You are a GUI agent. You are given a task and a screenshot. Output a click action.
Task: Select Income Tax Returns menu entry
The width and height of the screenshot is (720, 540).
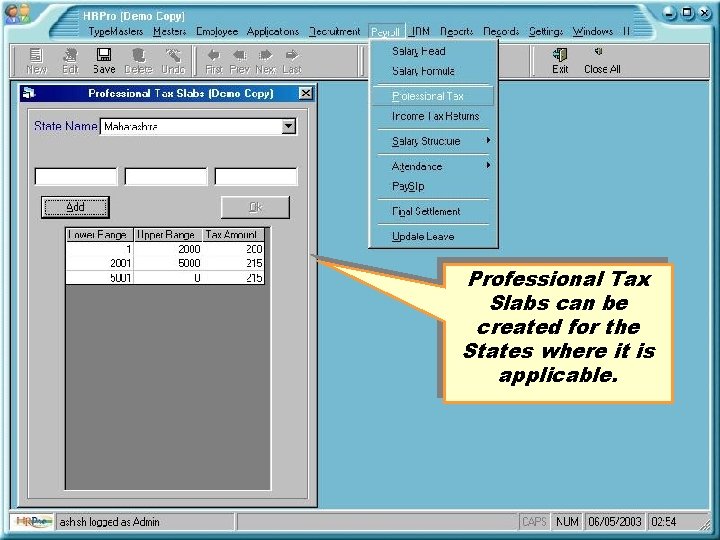click(433, 116)
